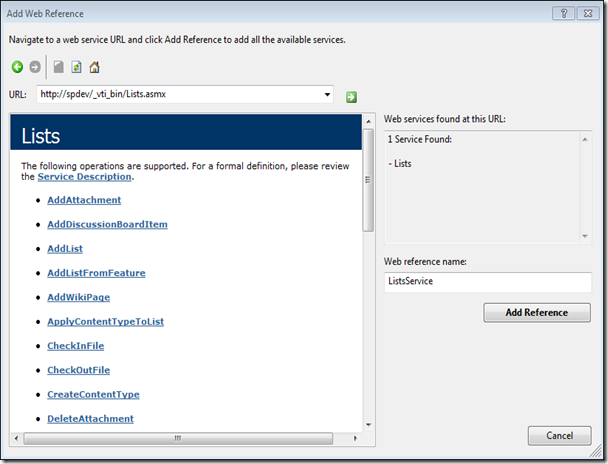
Task: Click services found list scroll down arrow
Action: [585, 236]
